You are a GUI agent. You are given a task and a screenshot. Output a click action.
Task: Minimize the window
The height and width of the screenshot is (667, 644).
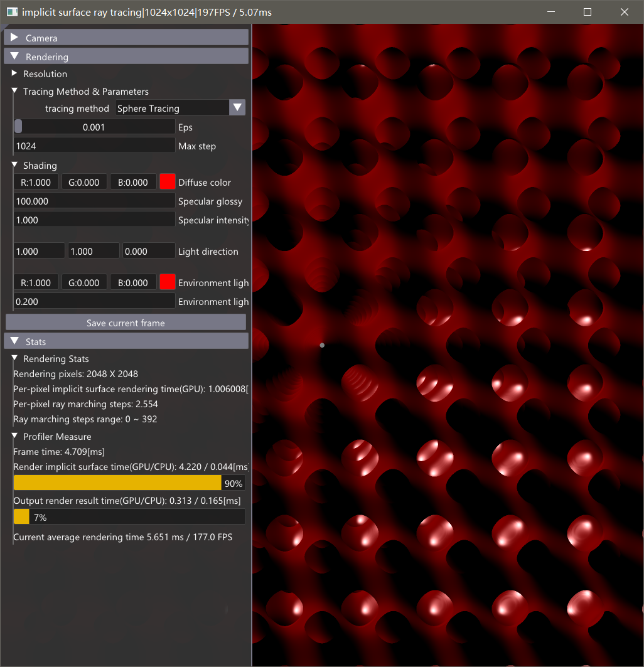[x=550, y=12]
